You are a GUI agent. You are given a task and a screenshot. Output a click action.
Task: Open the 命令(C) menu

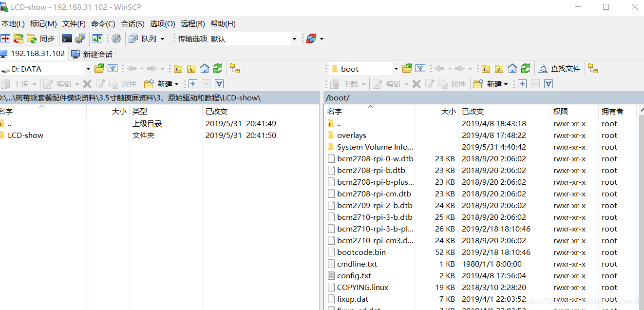point(103,23)
